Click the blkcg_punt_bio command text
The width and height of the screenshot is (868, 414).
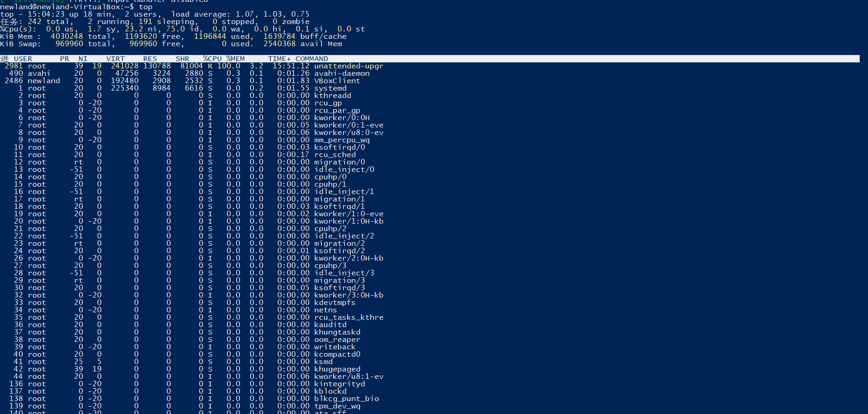pyautogui.click(x=346, y=399)
